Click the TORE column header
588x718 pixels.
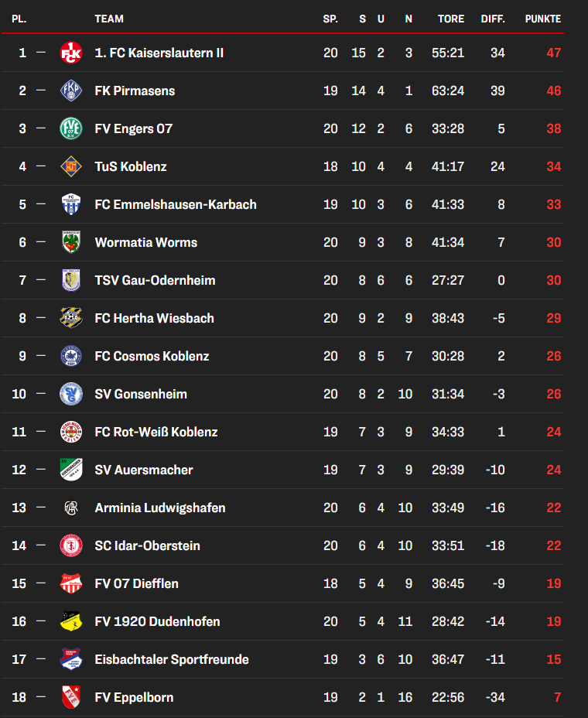451,19
